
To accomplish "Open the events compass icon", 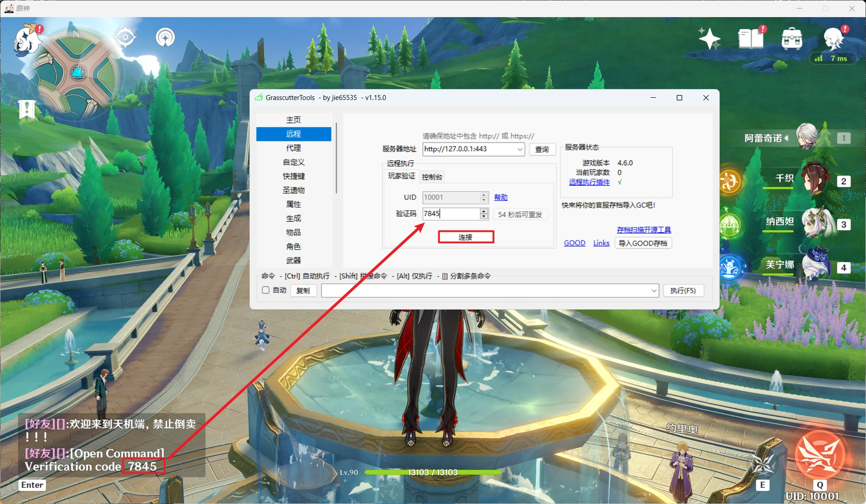I will coord(165,37).
